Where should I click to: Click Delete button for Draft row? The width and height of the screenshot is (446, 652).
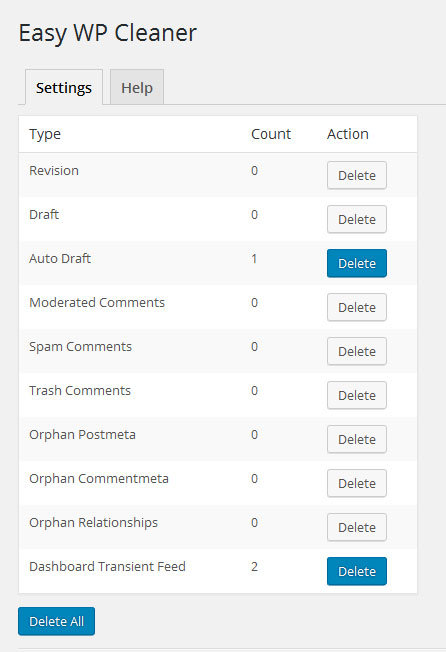tap(357, 219)
